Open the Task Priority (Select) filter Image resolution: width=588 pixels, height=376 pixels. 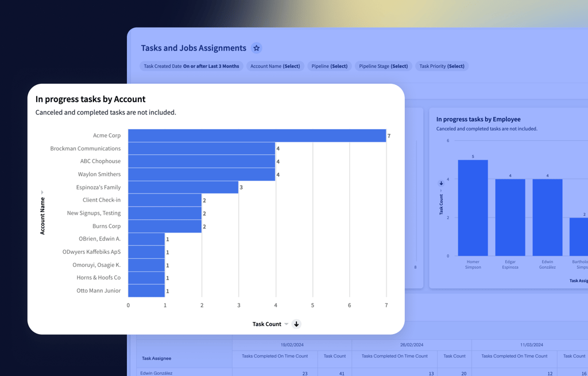click(442, 66)
